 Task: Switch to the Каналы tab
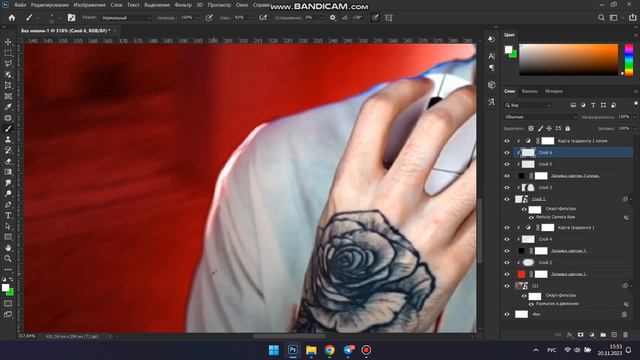point(530,91)
